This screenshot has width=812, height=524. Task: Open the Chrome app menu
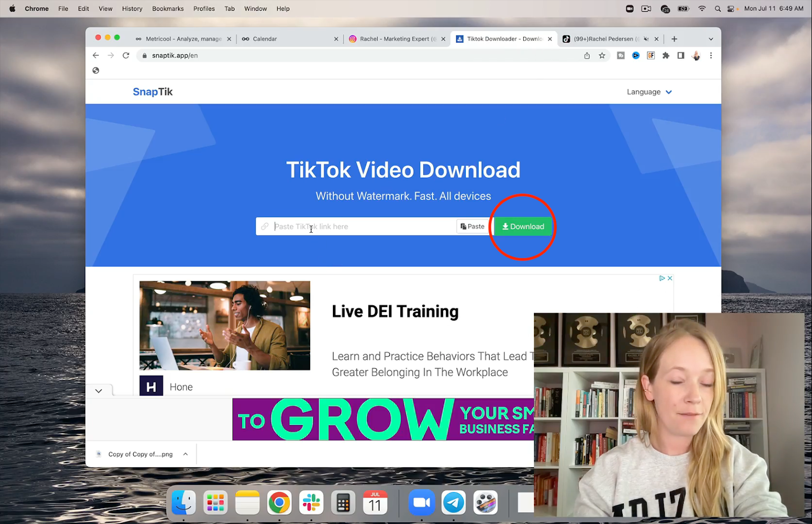tap(37, 9)
